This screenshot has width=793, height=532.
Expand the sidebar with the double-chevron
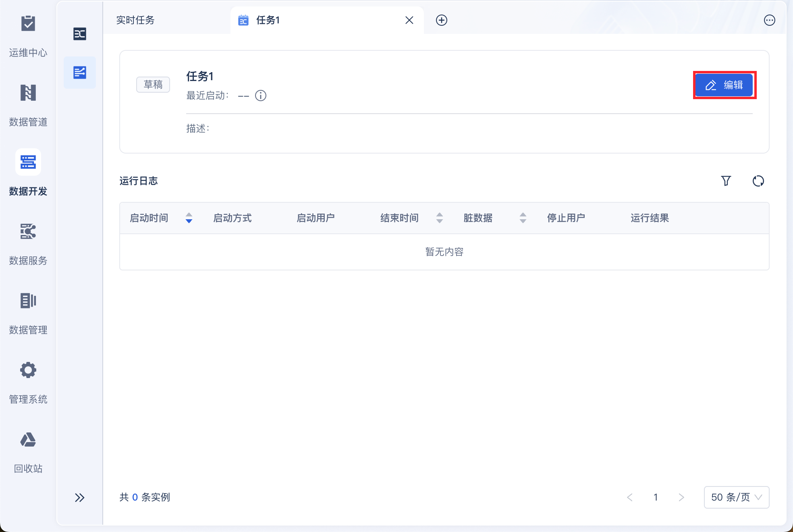(x=80, y=497)
